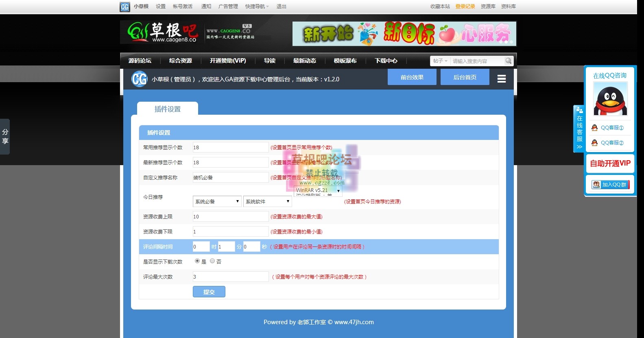The height and width of the screenshot is (338, 644).
Task: Focus the 常用推荐显示个数 input field
Action: [231, 147]
